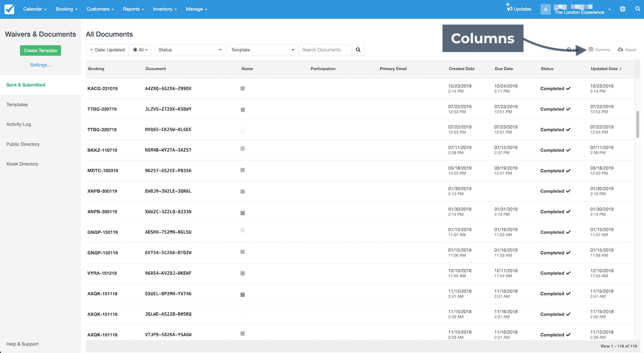Screen dimensions: 644x353
Task: Open the Columns chooser
Action: pos(599,50)
